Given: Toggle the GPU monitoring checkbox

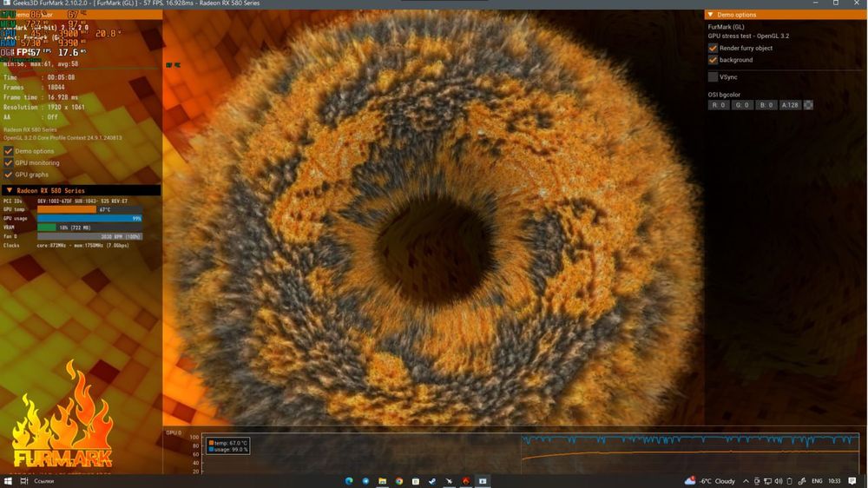Looking at the screenshot, I should [x=9, y=163].
